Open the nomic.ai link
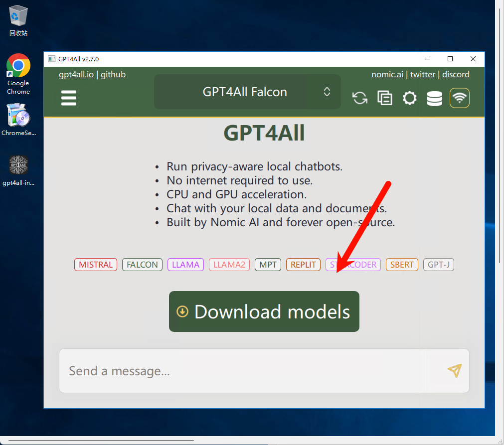Viewport: 504px width, 445px height. pos(387,75)
